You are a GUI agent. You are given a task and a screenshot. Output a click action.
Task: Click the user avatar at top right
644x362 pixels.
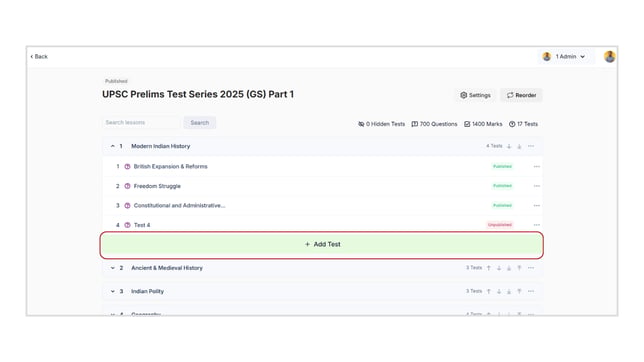(610, 57)
